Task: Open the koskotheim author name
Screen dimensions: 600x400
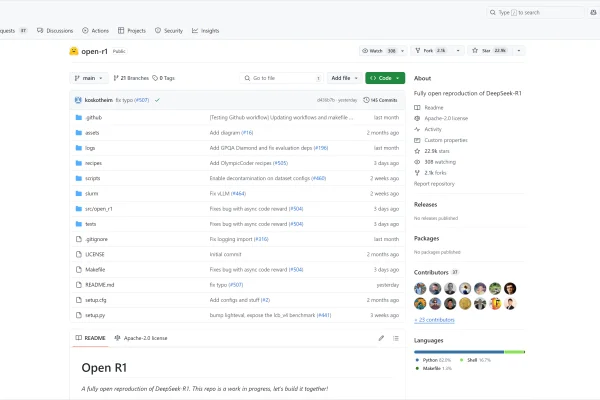Action: 99,100
